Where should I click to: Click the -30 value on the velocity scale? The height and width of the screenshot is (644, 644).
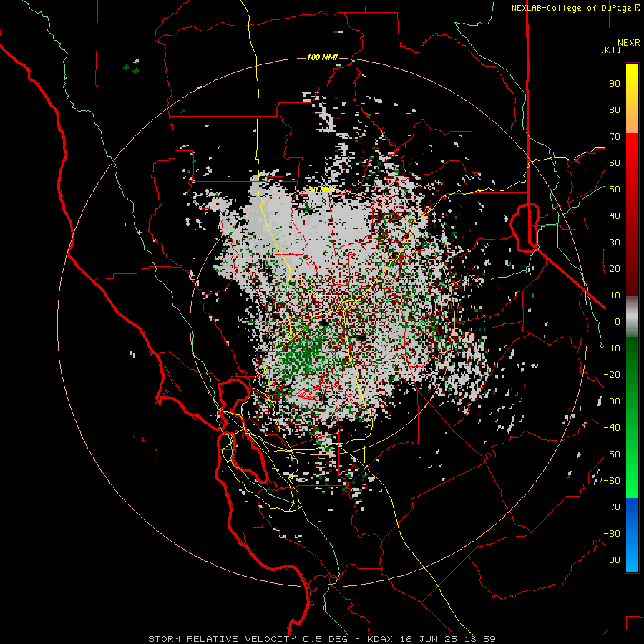click(612, 401)
